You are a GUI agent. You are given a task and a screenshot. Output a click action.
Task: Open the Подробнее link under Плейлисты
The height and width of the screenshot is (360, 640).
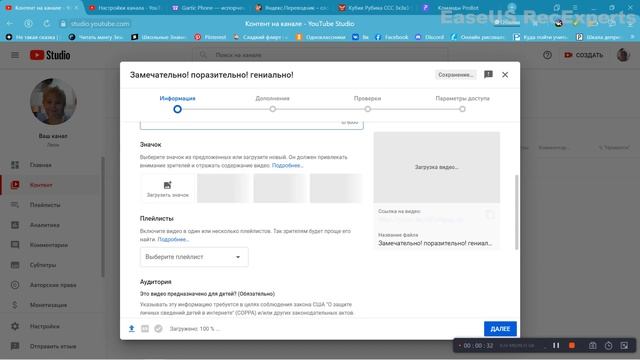tap(173, 239)
